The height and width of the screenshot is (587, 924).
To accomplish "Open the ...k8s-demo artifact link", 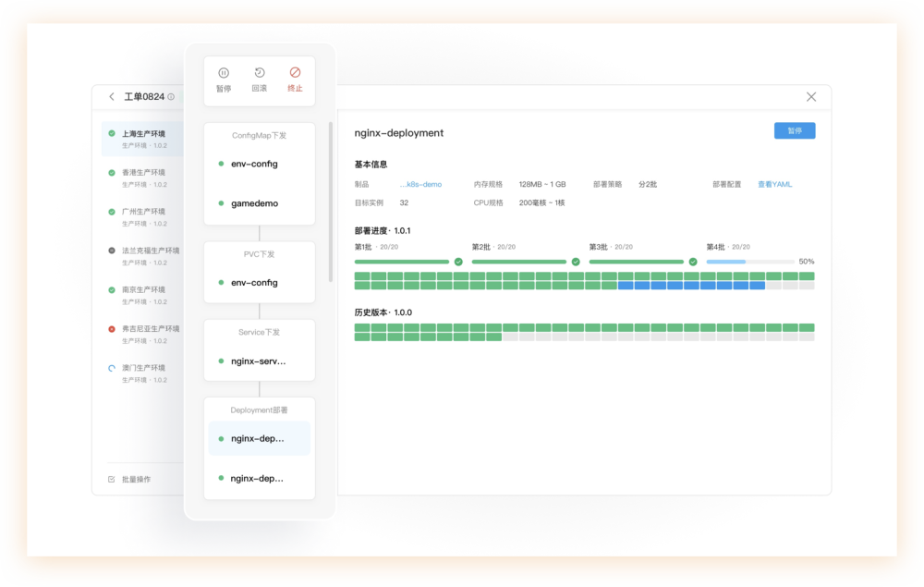I will tap(420, 185).
